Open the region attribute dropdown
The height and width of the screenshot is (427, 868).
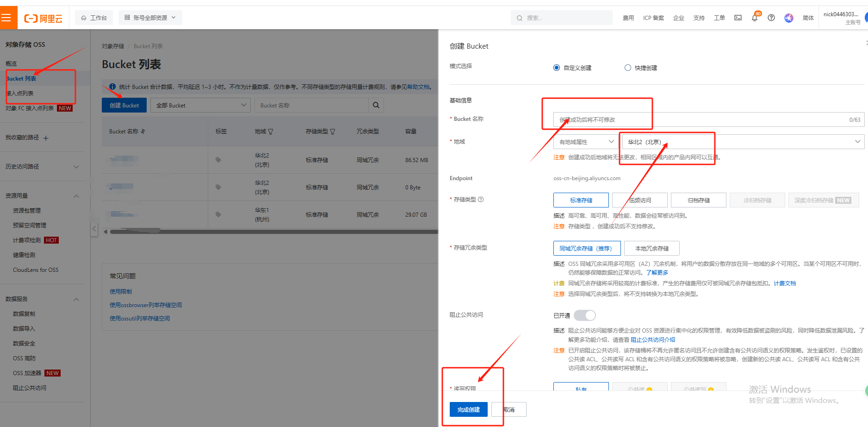coord(586,142)
